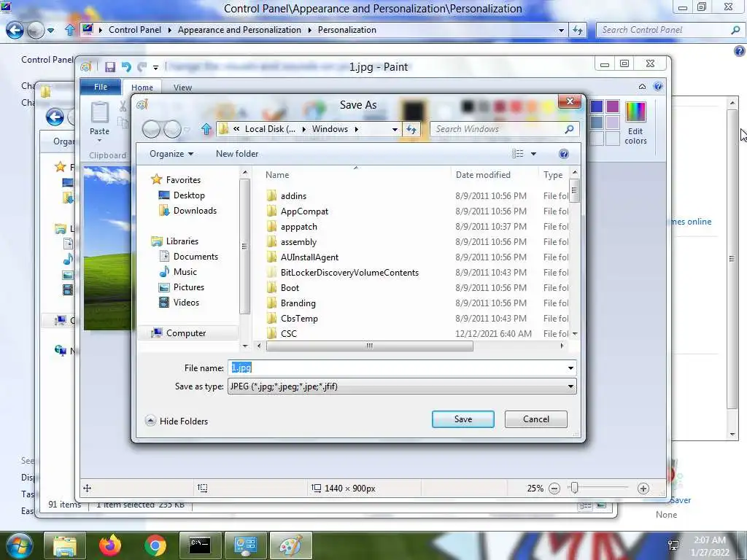Image resolution: width=747 pixels, height=560 pixels.
Task: Select the CSC folder
Action: [x=289, y=334]
